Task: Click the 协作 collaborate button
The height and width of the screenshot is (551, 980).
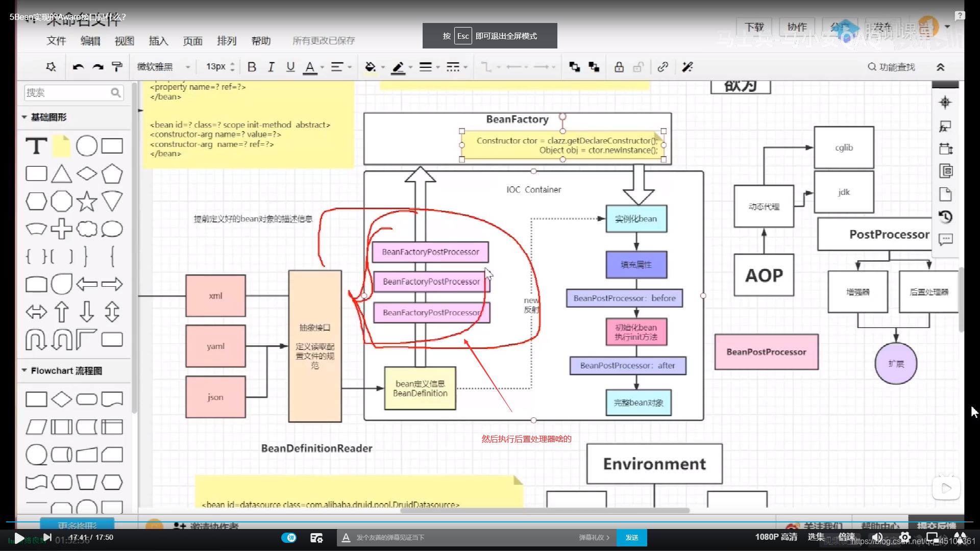Action: (797, 27)
